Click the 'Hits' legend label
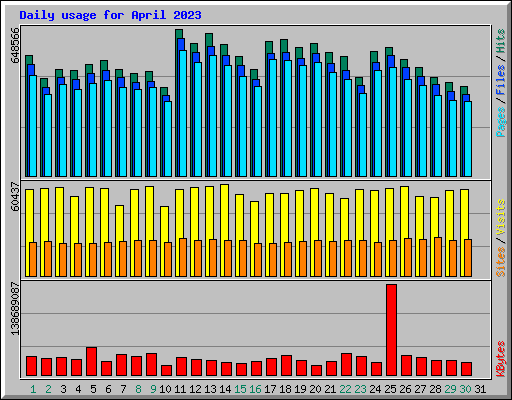 [501, 41]
